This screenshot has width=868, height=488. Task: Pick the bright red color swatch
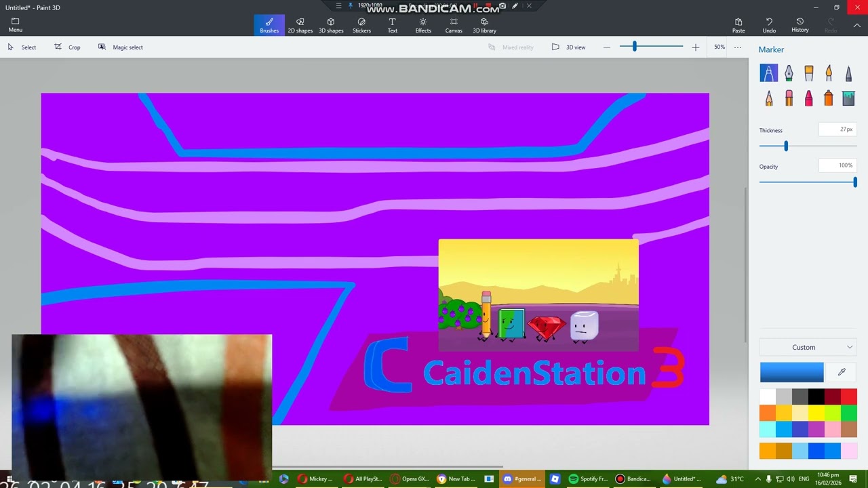coord(848,396)
